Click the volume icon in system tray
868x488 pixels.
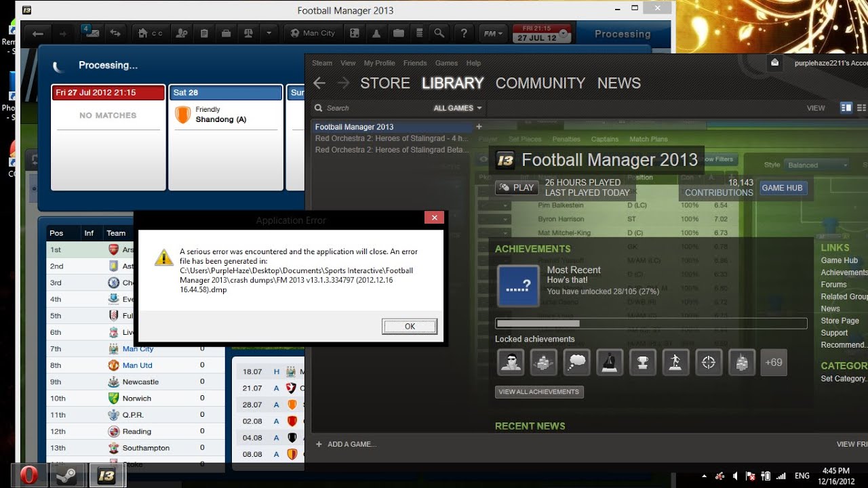[x=736, y=476]
